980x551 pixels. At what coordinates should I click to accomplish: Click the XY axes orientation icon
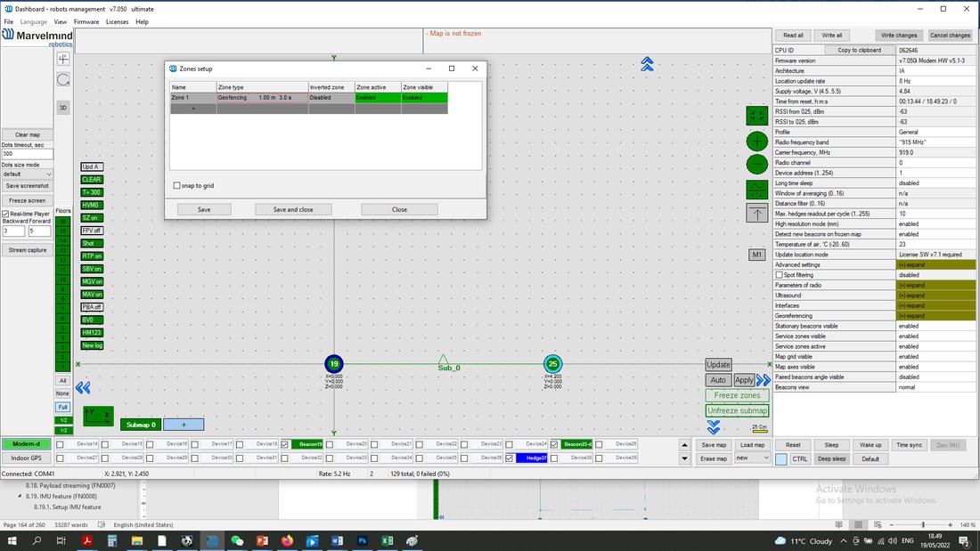coord(99,416)
